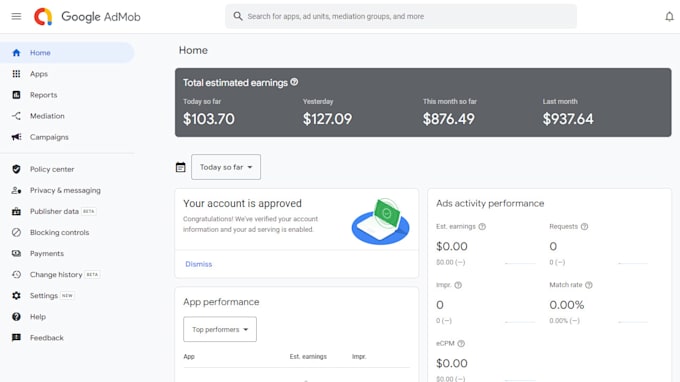Show help for Requests metric
The image size is (680, 382).
click(x=584, y=227)
